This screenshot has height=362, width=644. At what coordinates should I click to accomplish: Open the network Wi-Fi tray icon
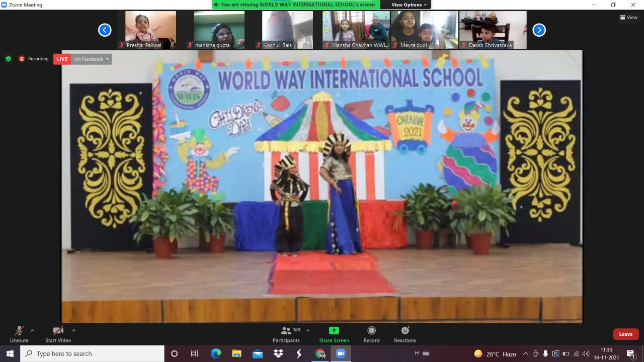576,354
